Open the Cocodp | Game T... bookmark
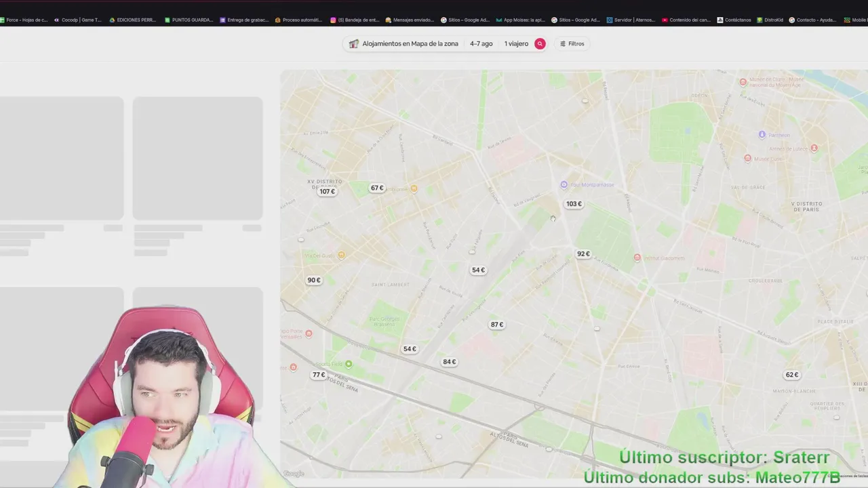This screenshot has width=868, height=488. [x=78, y=20]
